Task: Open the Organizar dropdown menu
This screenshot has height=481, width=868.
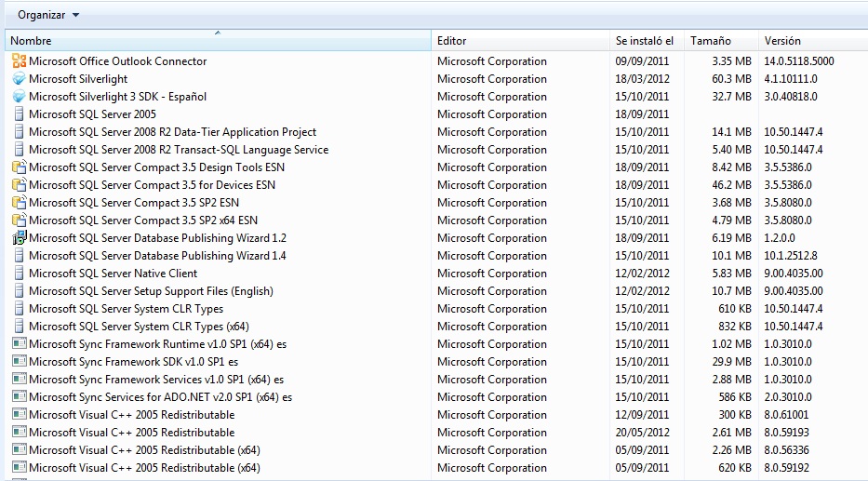Action: tap(48, 15)
